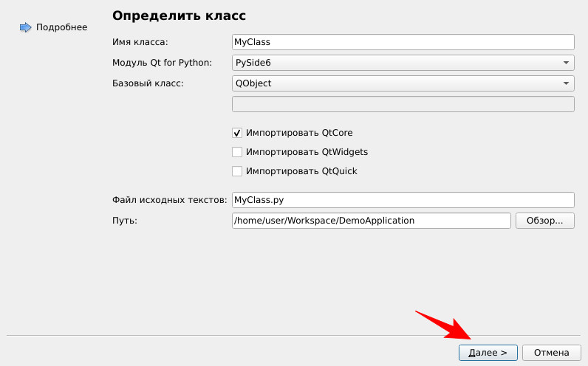Click the Модуль Qt for Python: label
Screen dimensions: 588x366
coord(162,63)
